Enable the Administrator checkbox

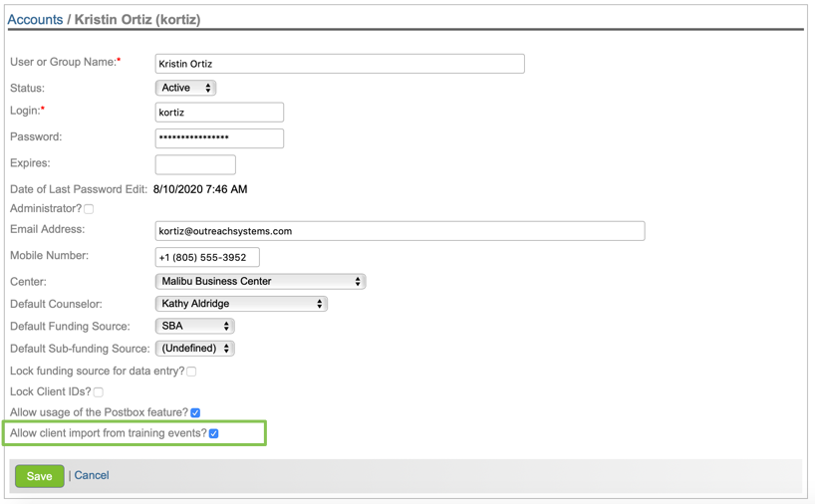click(89, 209)
